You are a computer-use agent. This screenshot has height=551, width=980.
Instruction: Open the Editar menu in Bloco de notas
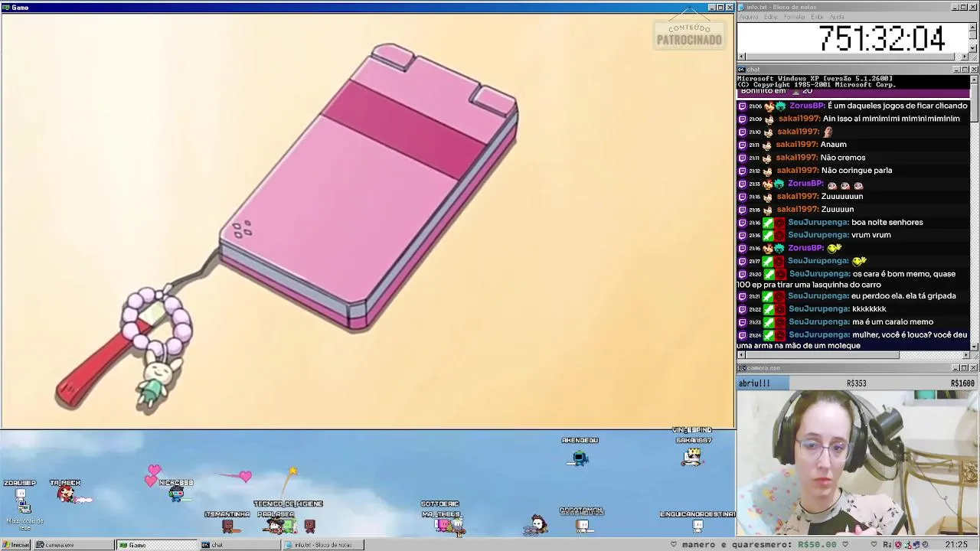pos(770,17)
